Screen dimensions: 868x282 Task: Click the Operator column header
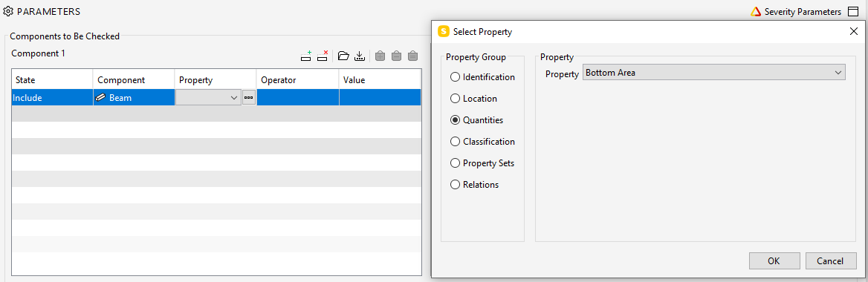(297, 80)
